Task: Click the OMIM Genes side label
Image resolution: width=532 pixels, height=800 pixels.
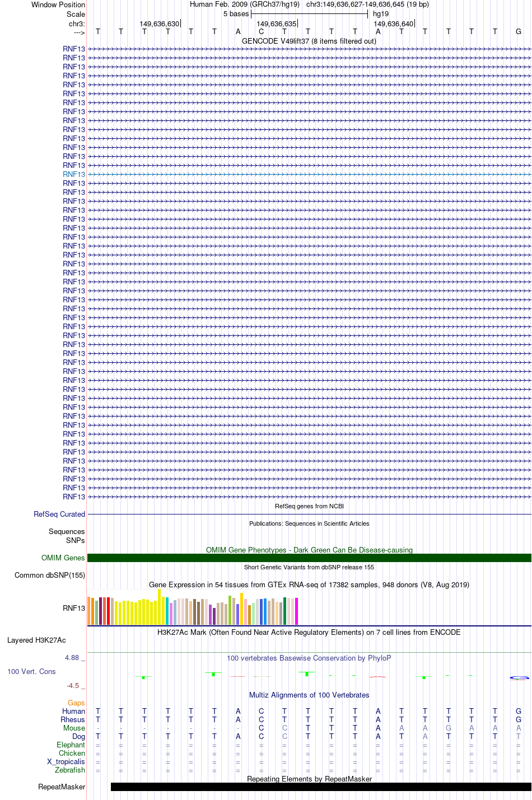Action: pos(63,558)
